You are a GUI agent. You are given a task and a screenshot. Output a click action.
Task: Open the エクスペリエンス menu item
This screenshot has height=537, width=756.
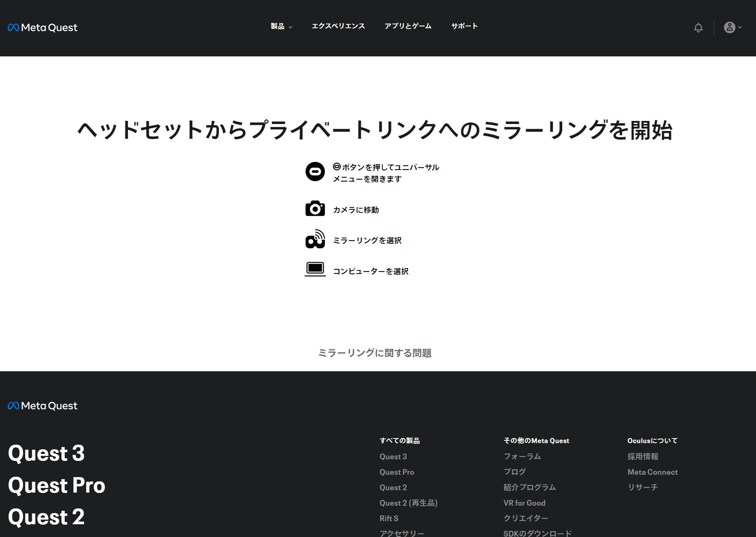[338, 26]
